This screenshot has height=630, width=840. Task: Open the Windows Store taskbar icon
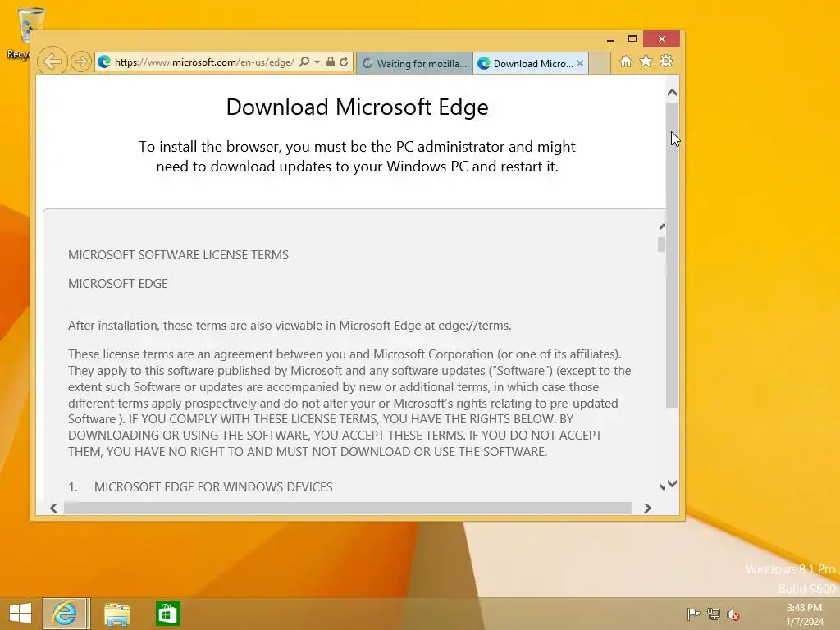coord(167,614)
